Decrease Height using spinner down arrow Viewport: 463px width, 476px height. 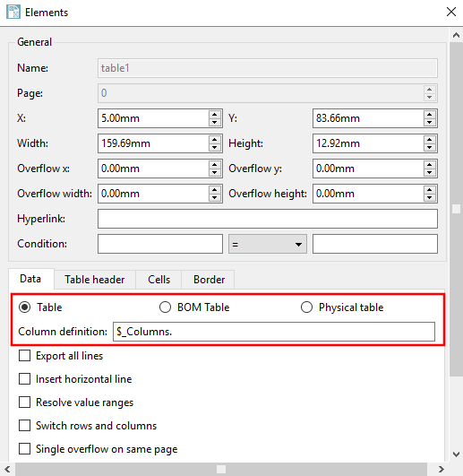(429, 148)
